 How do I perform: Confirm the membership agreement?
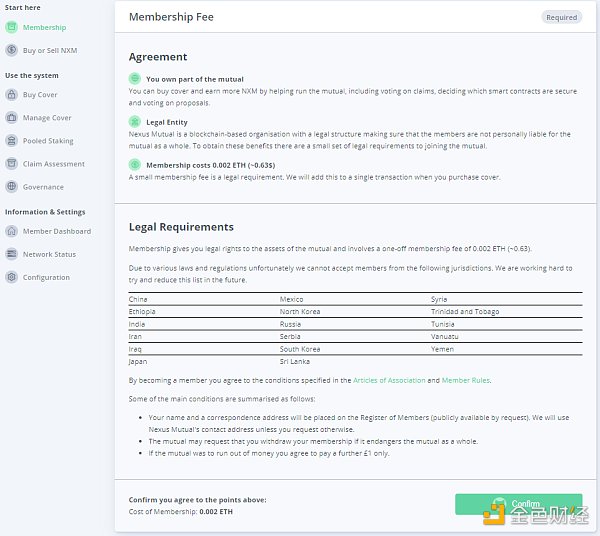coord(518,504)
